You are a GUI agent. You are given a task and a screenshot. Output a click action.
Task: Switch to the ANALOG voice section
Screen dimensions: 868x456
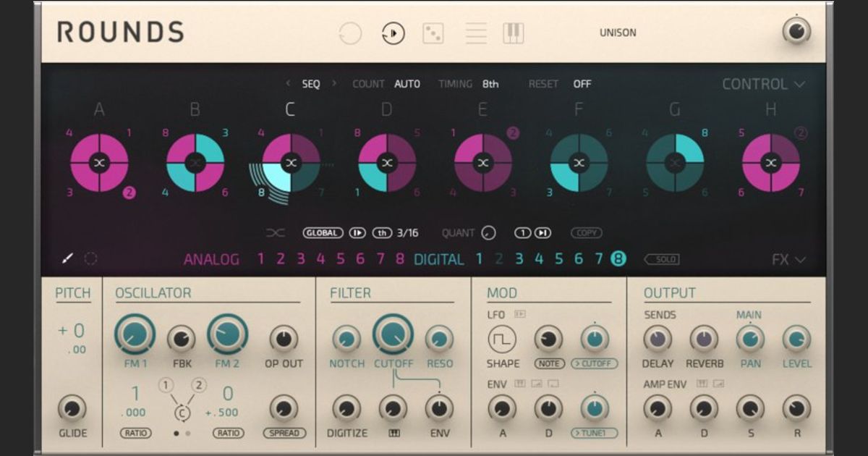(213, 259)
